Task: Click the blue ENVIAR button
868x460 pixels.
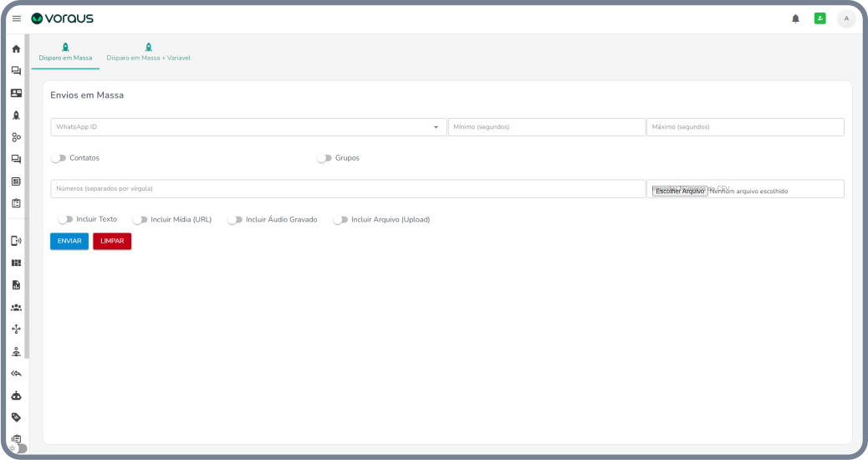Action: [69, 241]
